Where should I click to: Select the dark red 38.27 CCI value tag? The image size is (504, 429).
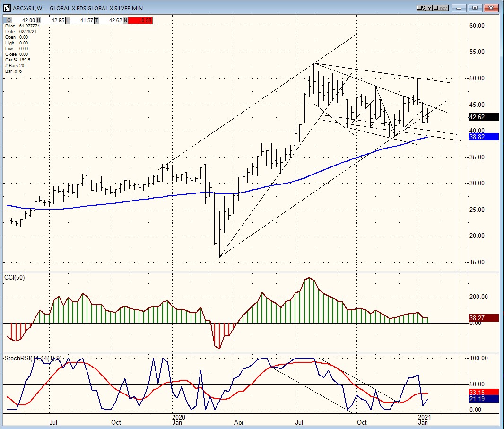click(483, 318)
